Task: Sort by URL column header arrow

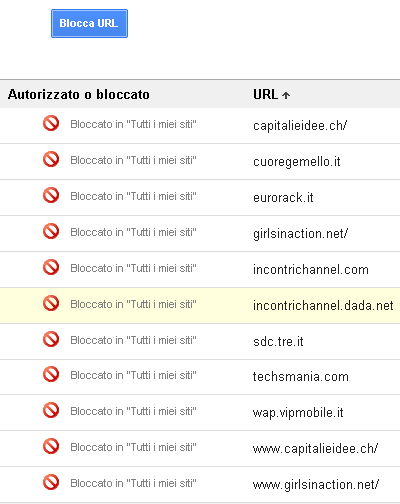Action: [286, 95]
